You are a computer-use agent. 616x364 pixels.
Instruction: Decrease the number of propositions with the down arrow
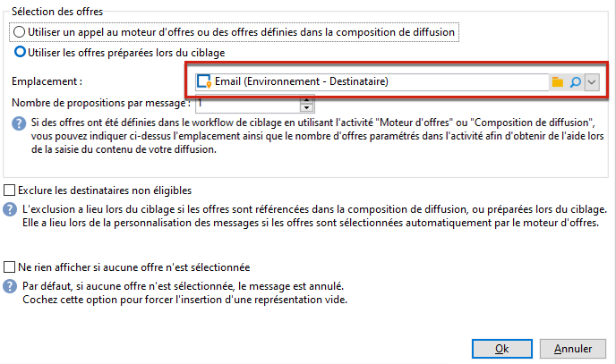[x=307, y=107]
